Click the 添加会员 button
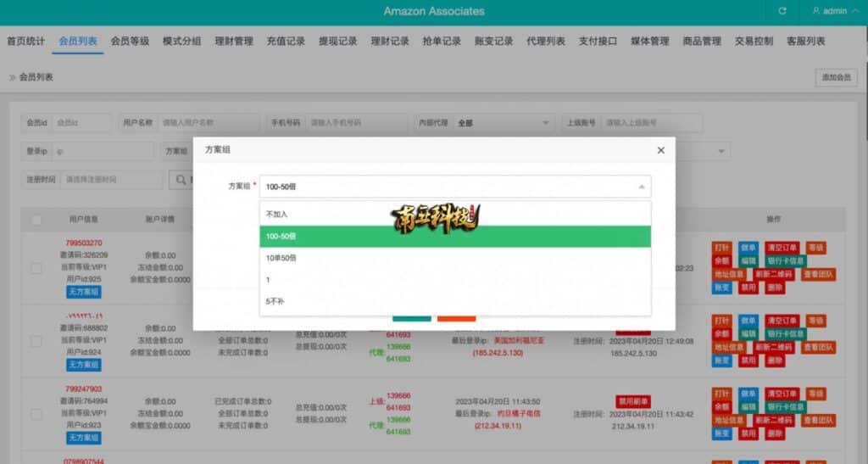The width and height of the screenshot is (868, 464). point(836,77)
